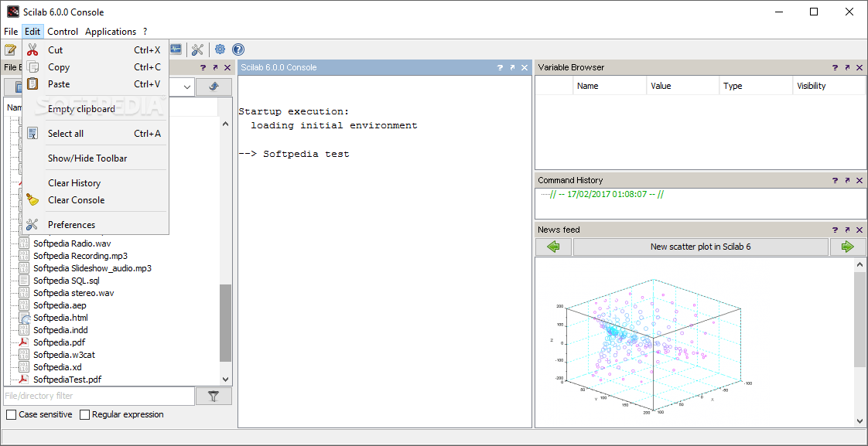Click the icon beside Select all
The width and height of the screenshot is (868, 446).
tap(32, 134)
